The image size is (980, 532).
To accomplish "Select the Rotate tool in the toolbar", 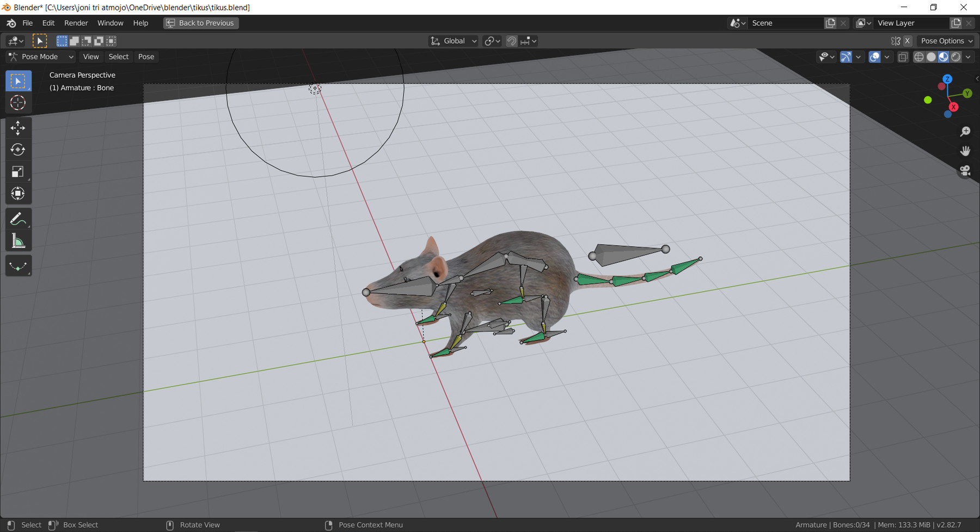I will tap(18, 150).
